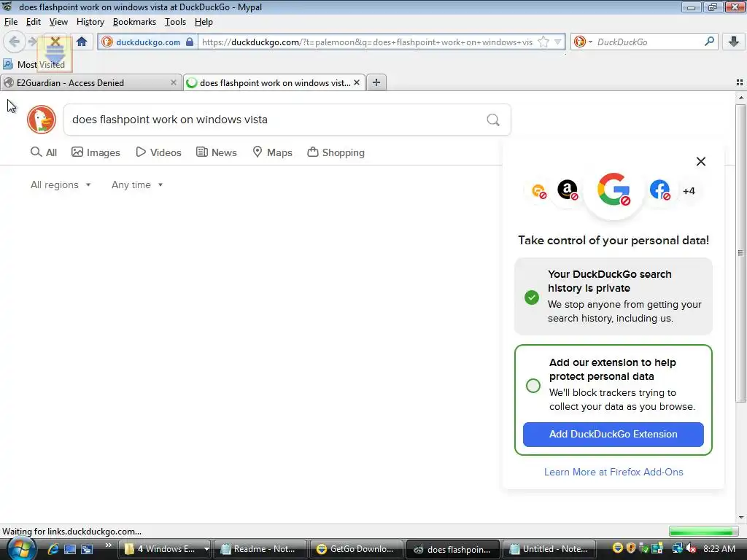This screenshot has width=747, height=560.
Task: Open the Tools menu
Action: pyautogui.click(x=175, y=22)
